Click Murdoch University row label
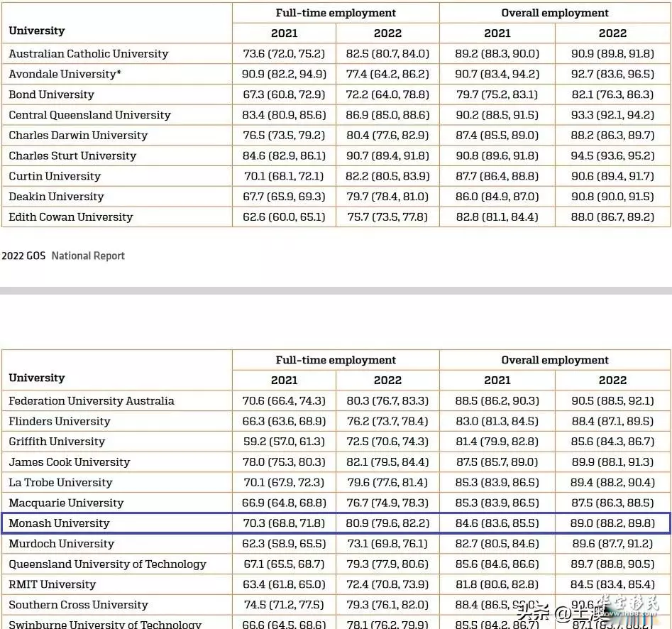The width and height of the screenshot is (672, 629). [61, 544]
